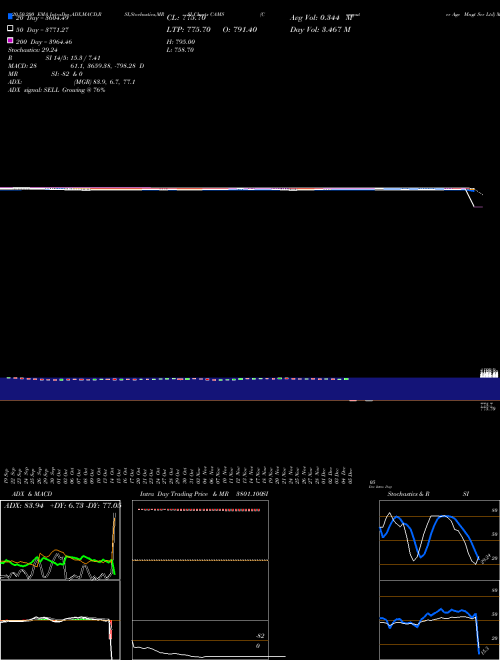The image size is (500, 660).
Task: Click the 'Stochastics & R SI' panel title
Action: click(428, 494)
